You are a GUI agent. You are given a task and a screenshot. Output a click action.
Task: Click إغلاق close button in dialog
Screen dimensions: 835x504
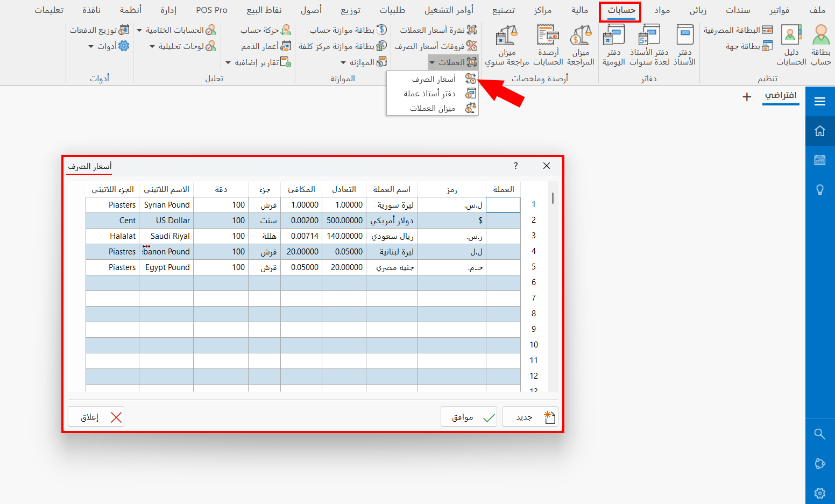click(96, 417)
